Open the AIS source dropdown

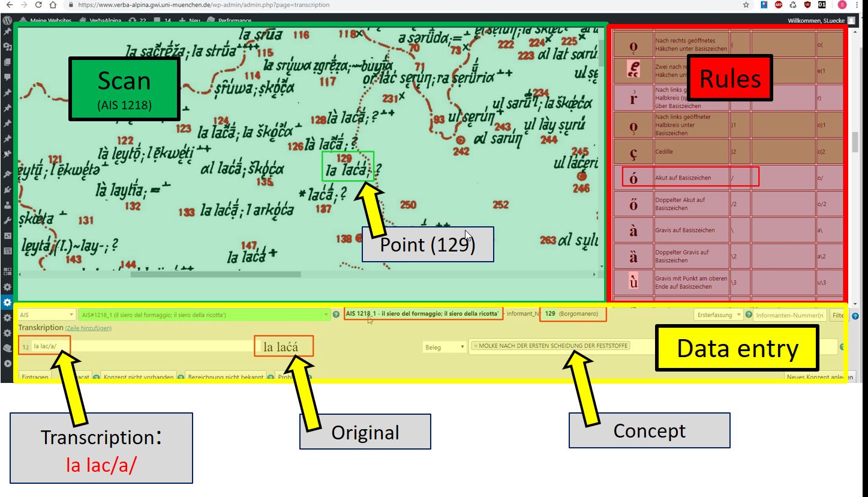(46, 315)
